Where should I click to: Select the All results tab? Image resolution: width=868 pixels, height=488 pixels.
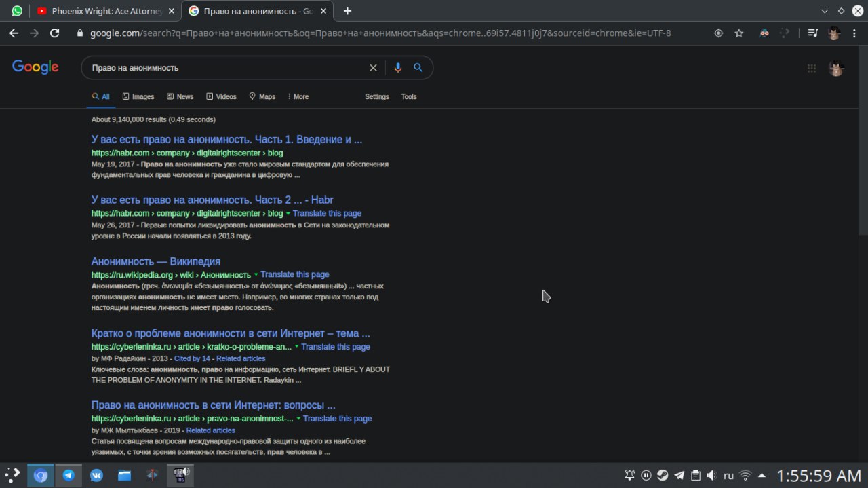click(x=101, y=96)
